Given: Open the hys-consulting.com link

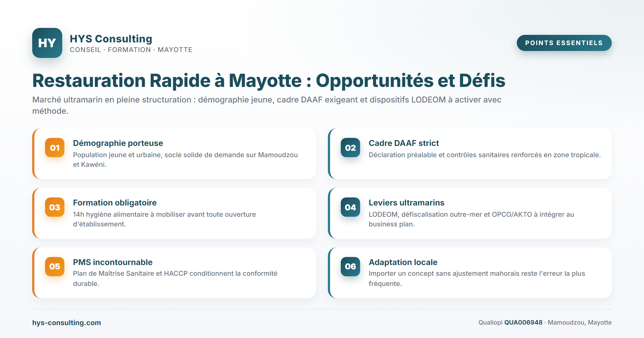Looking at the screenshot, I should click(67, 322).
